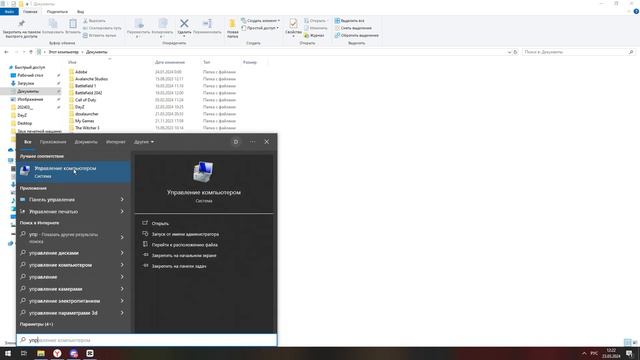
Task: Expand arrow of упр web results row
Action: (x=122, y=237)
